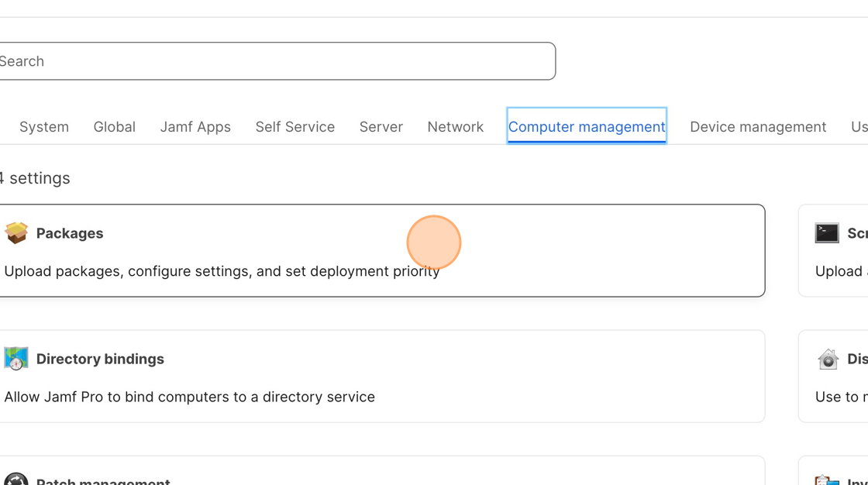
Task: Switch to the System tab
Action: click(44, 127)
